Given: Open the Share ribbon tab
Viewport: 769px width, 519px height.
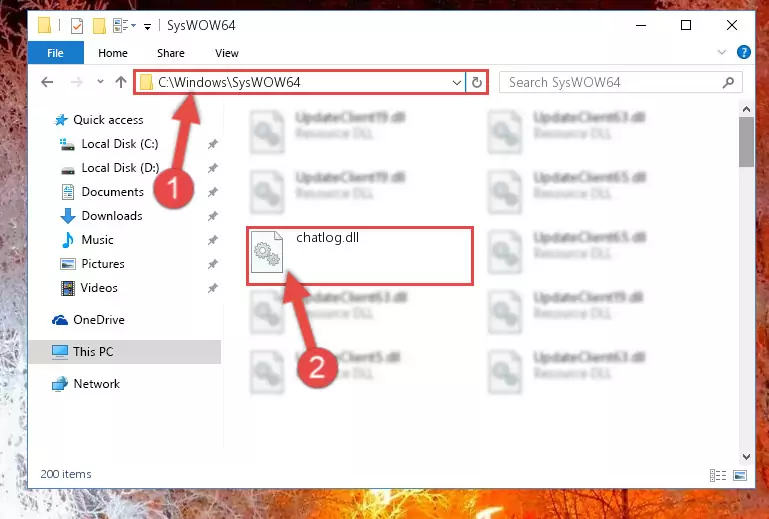Looking at the screenshot, I should 171,53.
